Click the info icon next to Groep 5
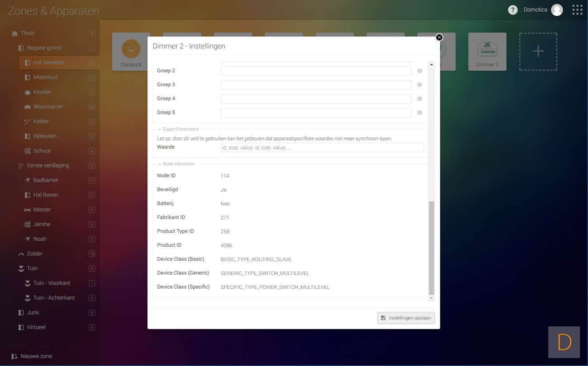 click(x=419, y=113)
